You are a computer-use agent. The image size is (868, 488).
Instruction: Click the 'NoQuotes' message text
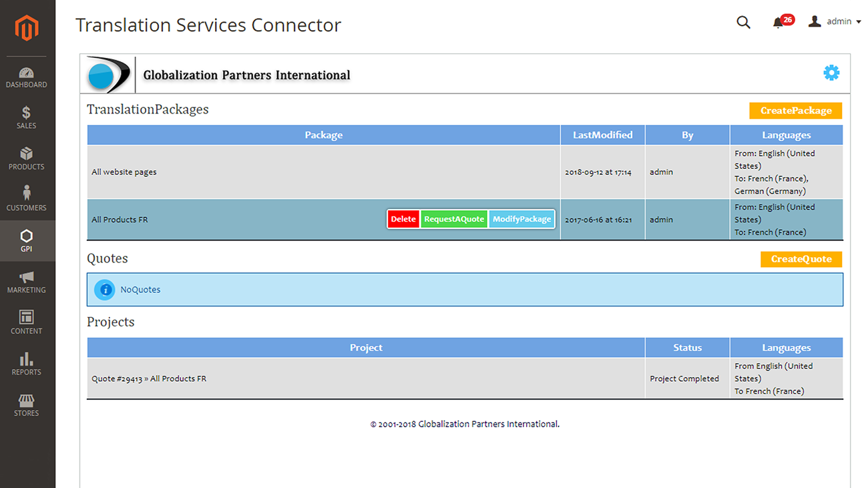pos(140,290)
